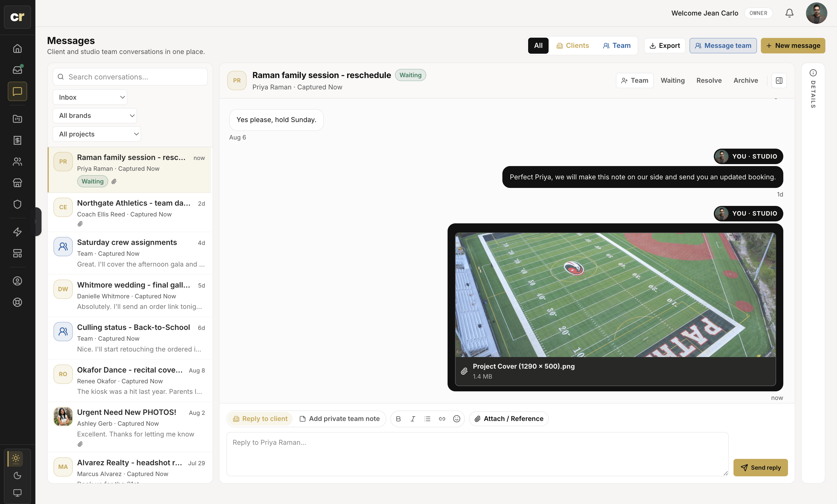The width and height of the screenshot is (837, 504).
Task: Mark conversation as Waiting
Action: 673,81
